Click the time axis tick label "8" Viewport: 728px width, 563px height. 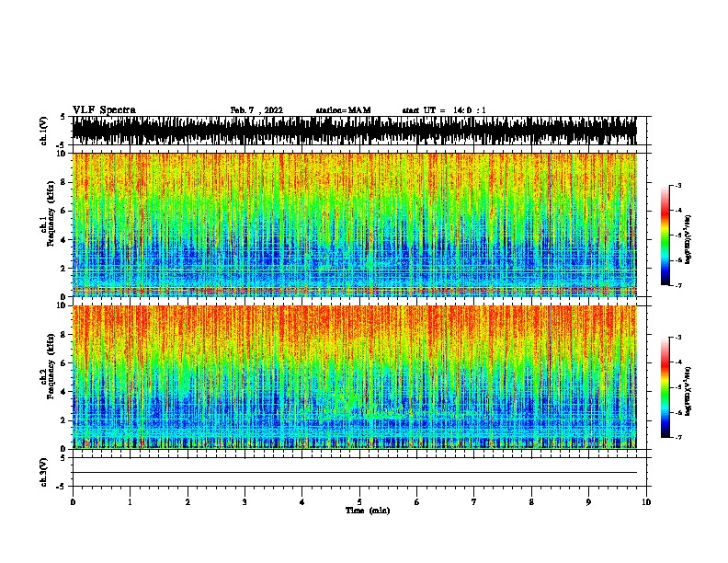click(x=531, y=501)
